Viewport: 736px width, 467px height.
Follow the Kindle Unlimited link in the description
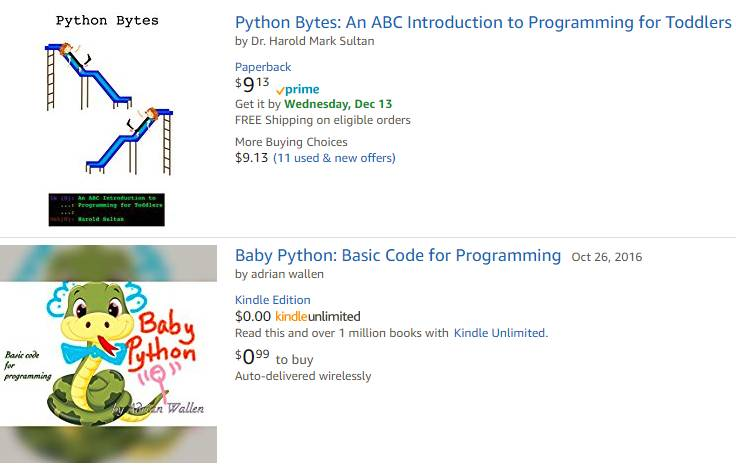[499, 333]
